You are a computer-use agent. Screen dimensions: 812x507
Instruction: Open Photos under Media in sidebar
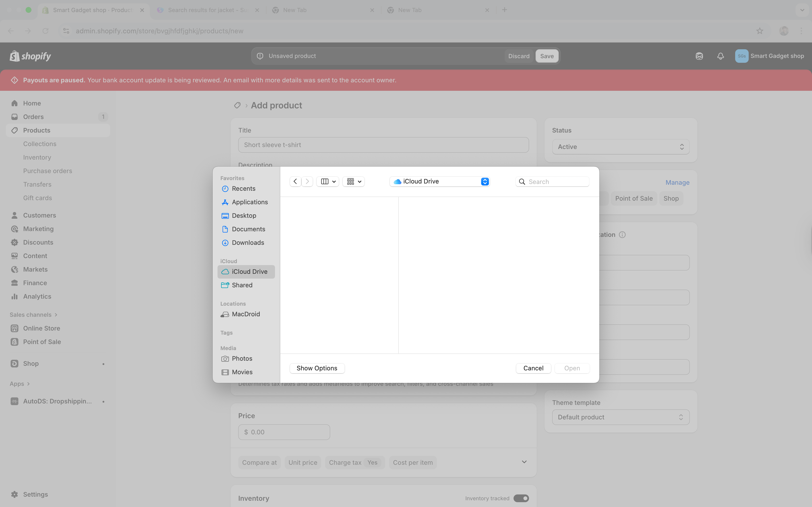coord(242,359)
